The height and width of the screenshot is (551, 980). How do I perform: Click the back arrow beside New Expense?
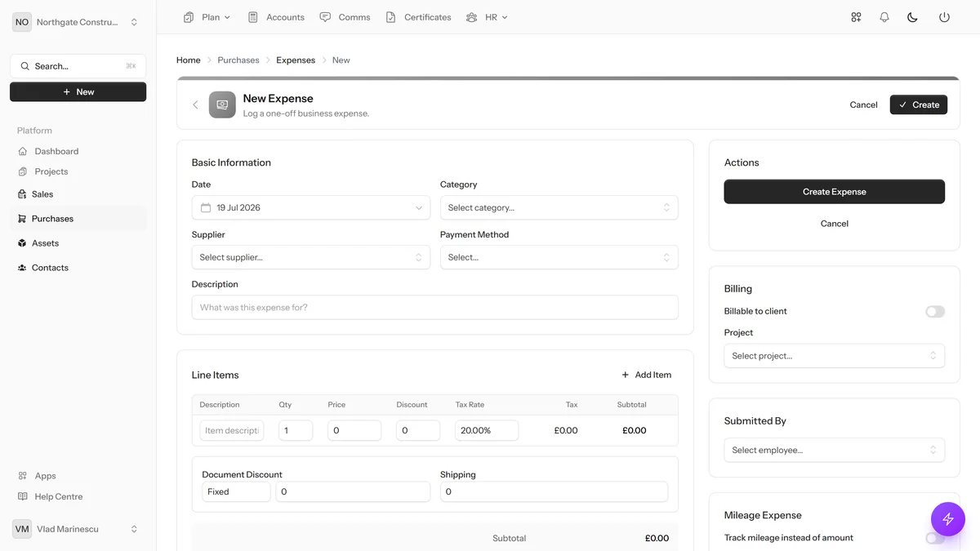[195, 104]
